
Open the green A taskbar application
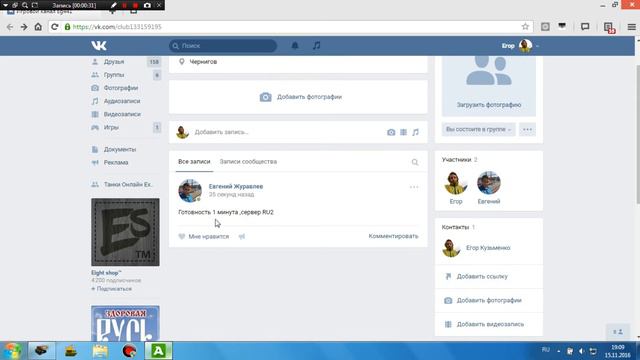pos(158,351)
